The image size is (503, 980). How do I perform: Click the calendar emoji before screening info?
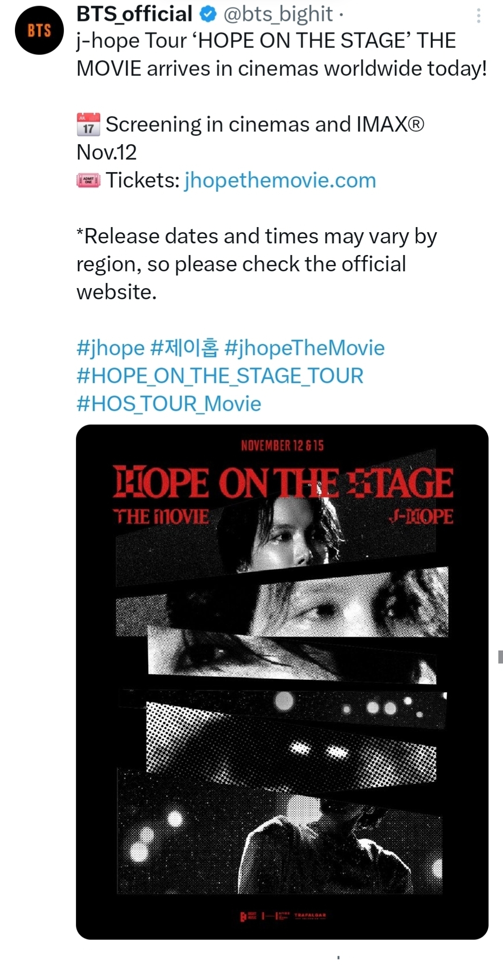88,124
